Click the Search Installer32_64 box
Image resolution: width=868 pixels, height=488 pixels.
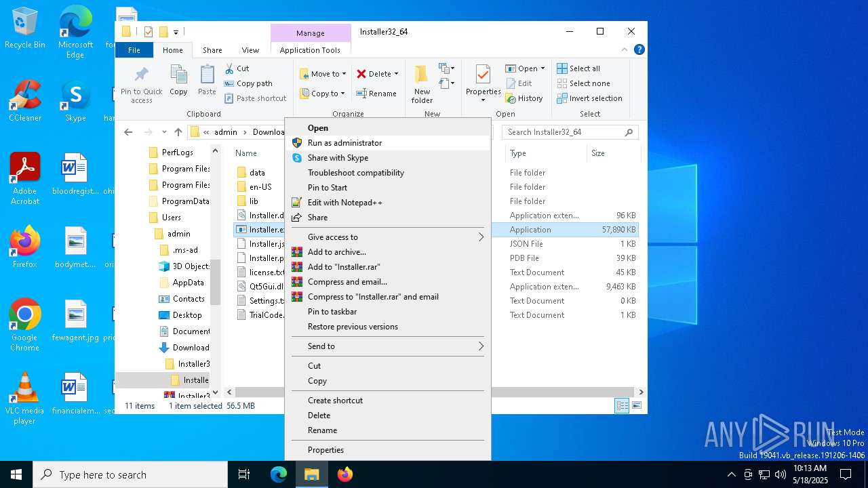click(570, 132)
